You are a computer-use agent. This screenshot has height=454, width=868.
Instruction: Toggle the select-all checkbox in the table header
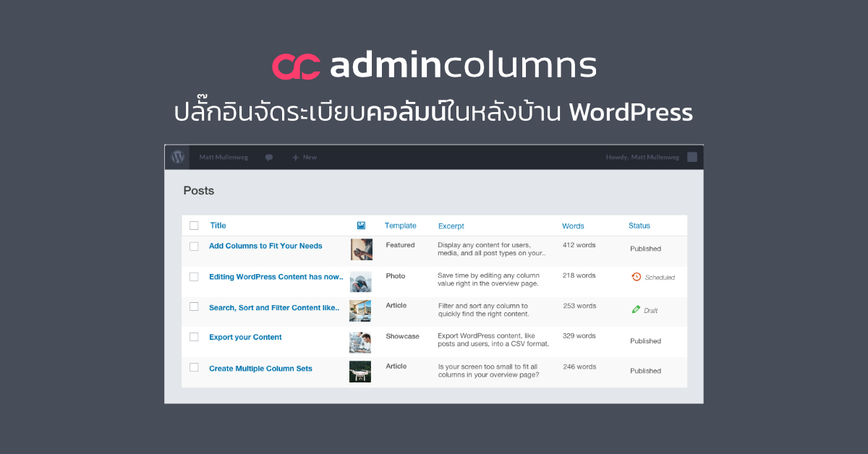click(x=194, y=225)
